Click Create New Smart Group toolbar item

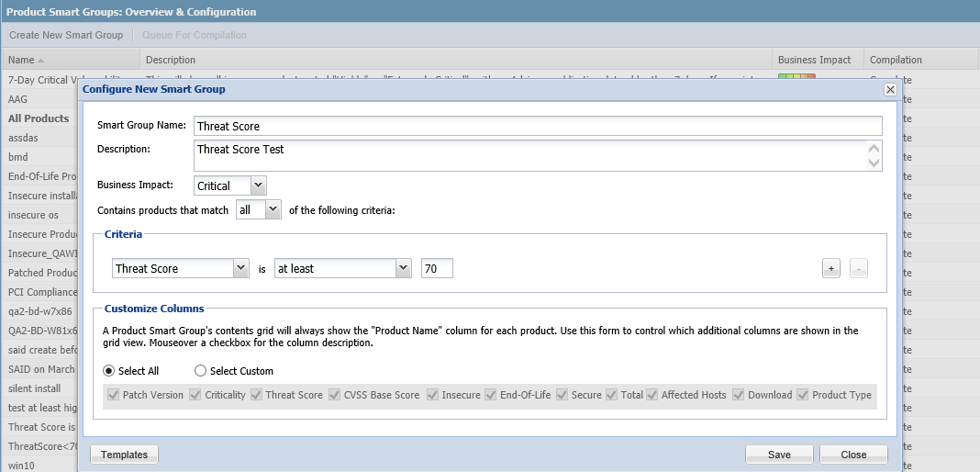coord(66,35)
